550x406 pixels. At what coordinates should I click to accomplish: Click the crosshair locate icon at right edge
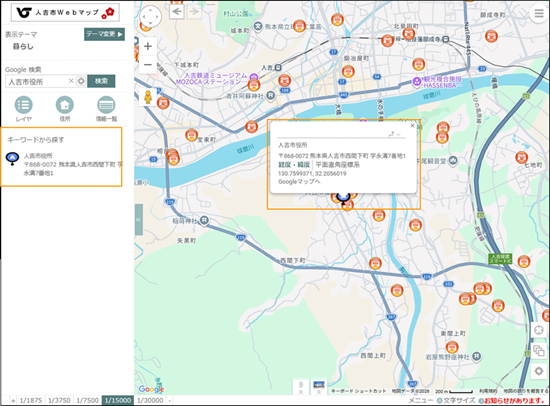(x=539, y=330)
